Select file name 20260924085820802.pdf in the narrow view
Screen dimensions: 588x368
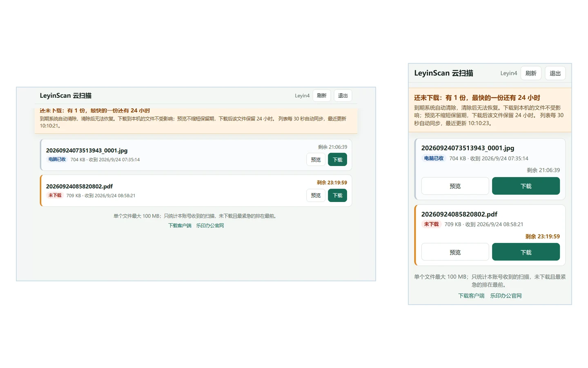point(459,214)
